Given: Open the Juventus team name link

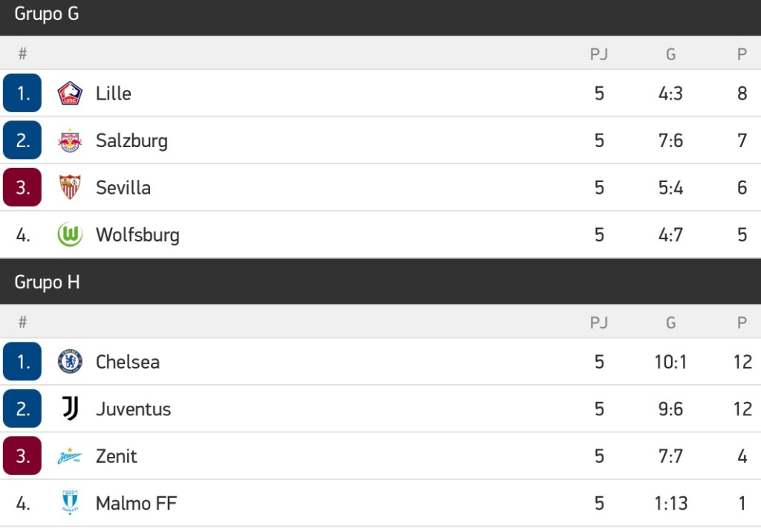Looking at the screenshot, I should point(134,409).
